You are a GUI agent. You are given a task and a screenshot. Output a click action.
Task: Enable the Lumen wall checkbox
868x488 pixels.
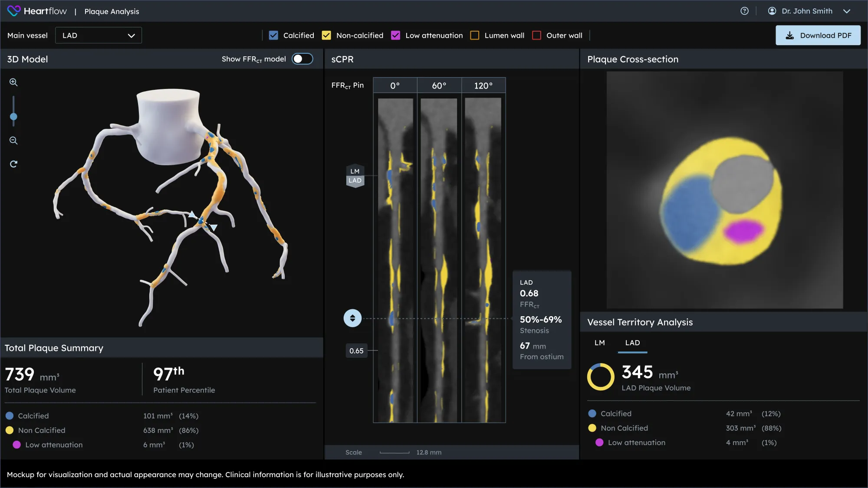pos(475,35)
